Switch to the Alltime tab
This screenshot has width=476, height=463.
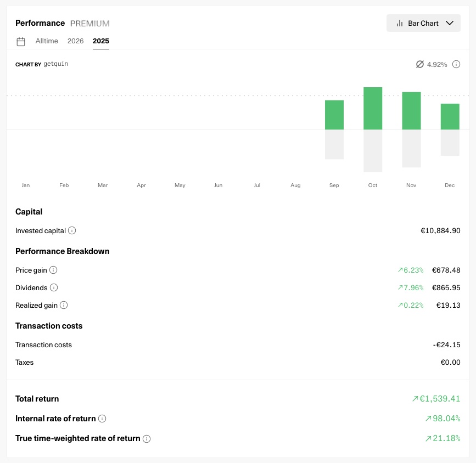tap(47, 41)
